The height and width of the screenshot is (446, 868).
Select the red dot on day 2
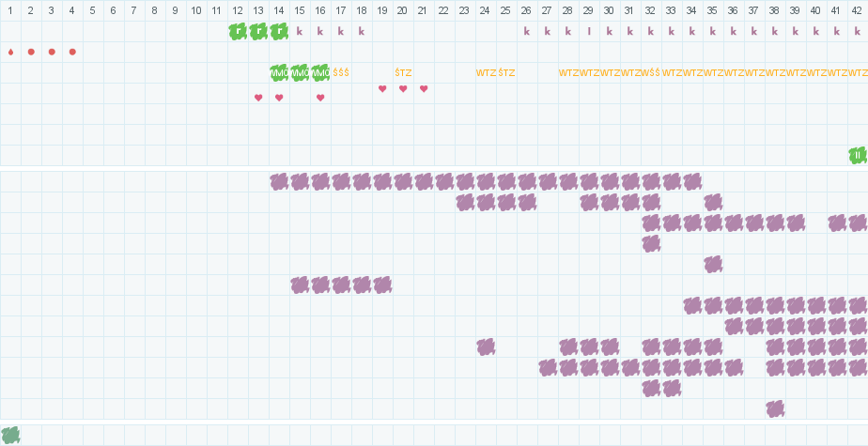tap(31, 52)
